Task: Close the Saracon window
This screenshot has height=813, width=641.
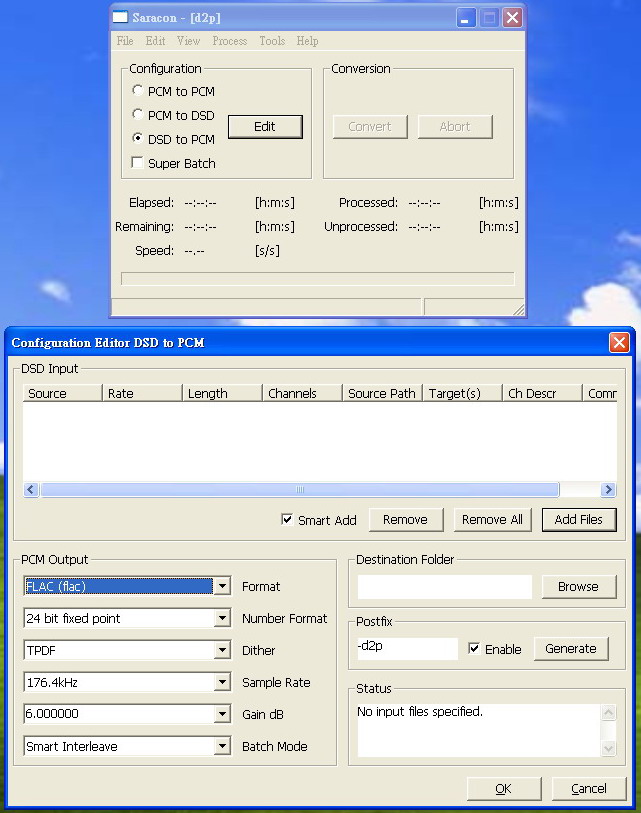Action: point(512,18)
